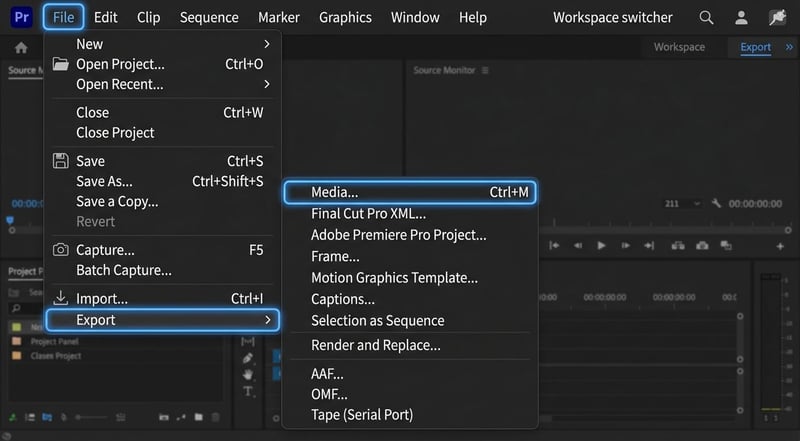Open the Help menu
This screenshot has height=441, width=800.
click(472, 17)
